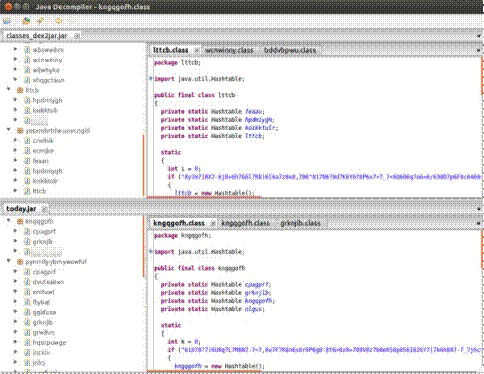Click the Search toolbar icon

(x=40, y=21)
